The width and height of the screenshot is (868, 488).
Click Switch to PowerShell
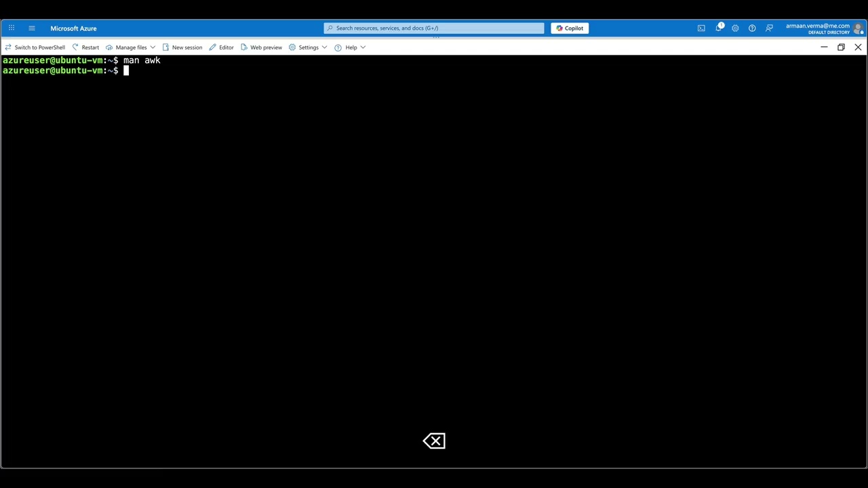(x=35, y=47)
